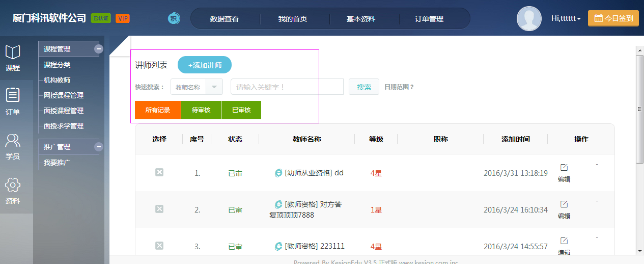This screenshot has height=264, width=644.
Task: Click edit icon for teacher dd
Action: pos(564,168)
